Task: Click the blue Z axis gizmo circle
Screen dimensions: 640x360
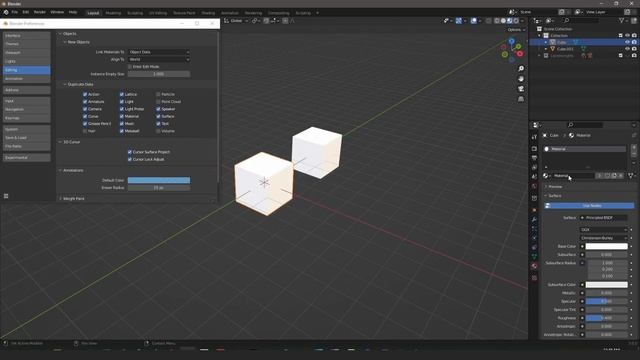Action: (511, 41)
